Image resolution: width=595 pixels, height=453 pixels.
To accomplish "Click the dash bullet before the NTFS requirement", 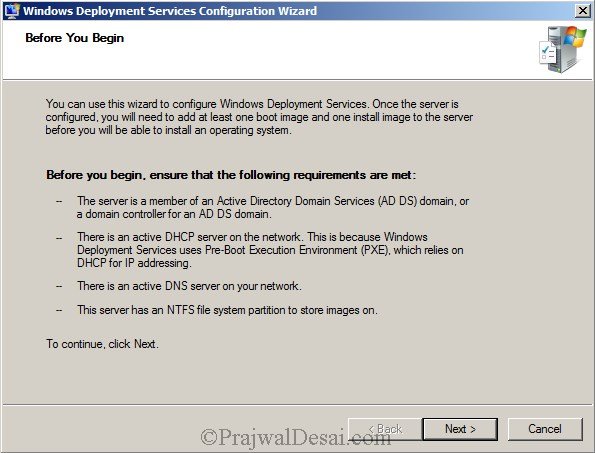I will (59, 310).
